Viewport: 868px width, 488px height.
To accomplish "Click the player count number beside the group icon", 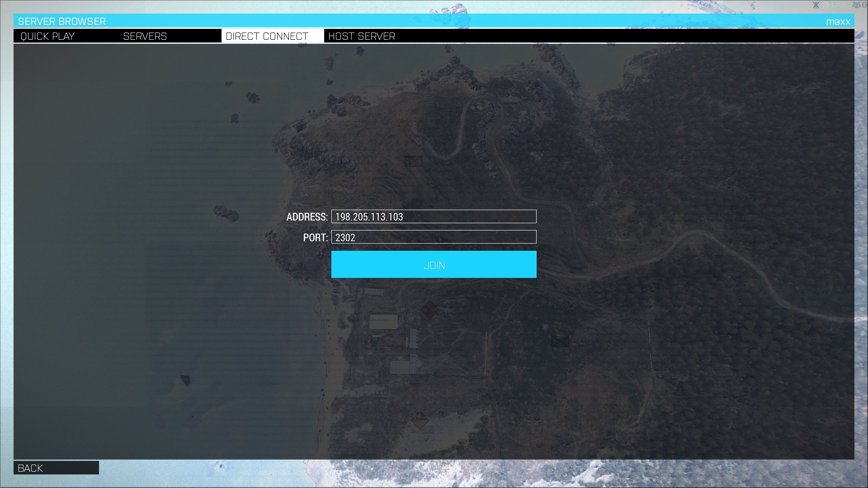I will 864,5.
